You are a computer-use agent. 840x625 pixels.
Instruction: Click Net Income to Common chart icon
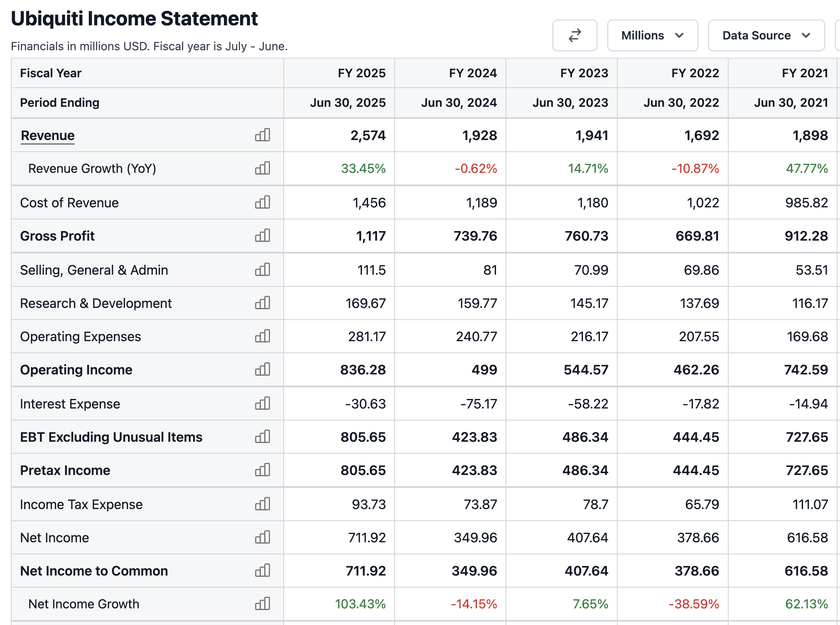263,571
